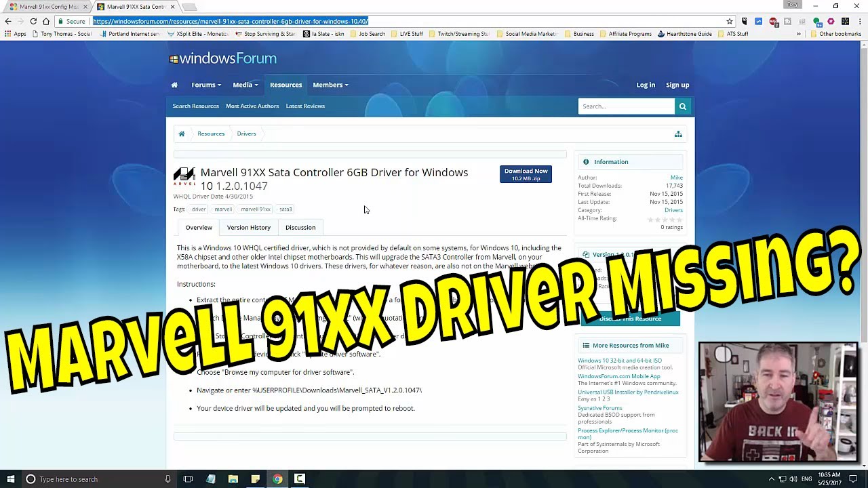Screen dimensions: 868x488
Task: Select the sata3 tag
Action: (x=285, y=209)
